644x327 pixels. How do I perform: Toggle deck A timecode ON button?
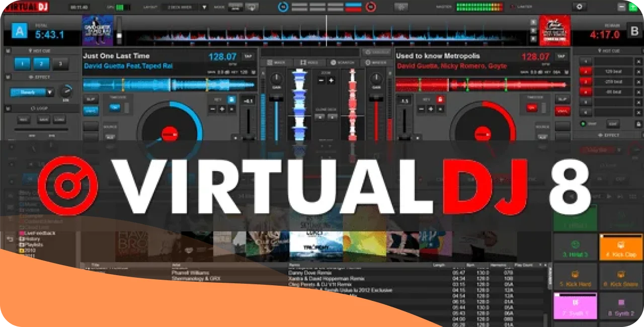[115, 107]
